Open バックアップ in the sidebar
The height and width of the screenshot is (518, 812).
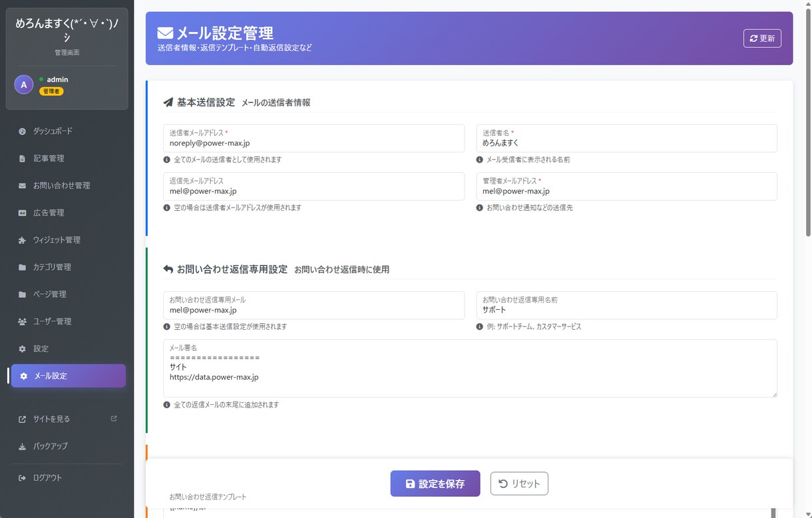(69, 446)
